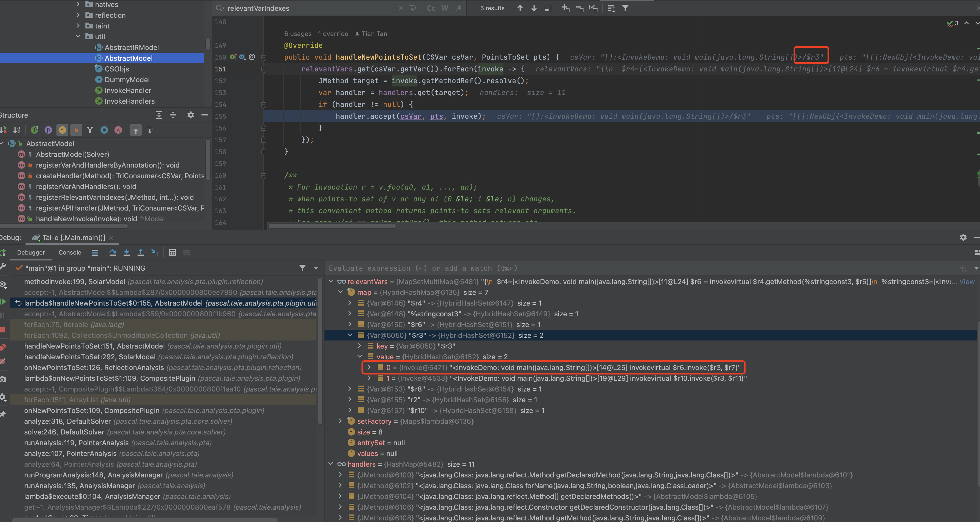Toggle Autoscroll from Source in Structure
Viewport: 980px width, 522px height.
[150, 130]
